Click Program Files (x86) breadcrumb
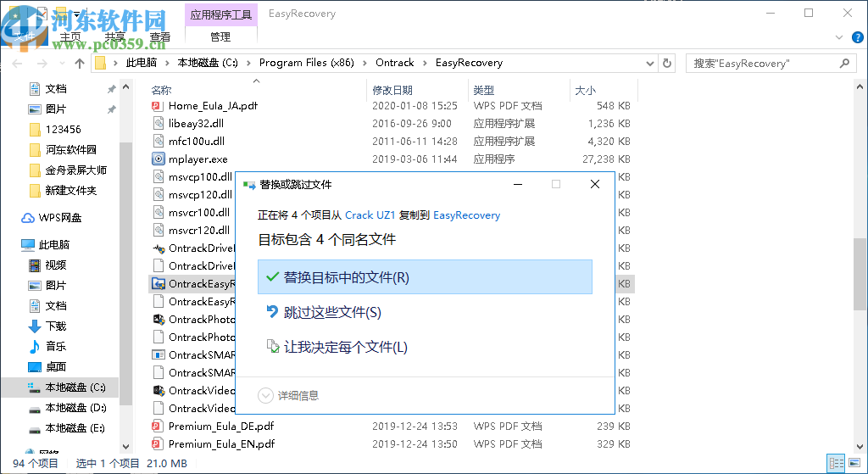Image resolution: width=868 pixels, height=474 pixels. pyautogui.click(x=307, y=63)
